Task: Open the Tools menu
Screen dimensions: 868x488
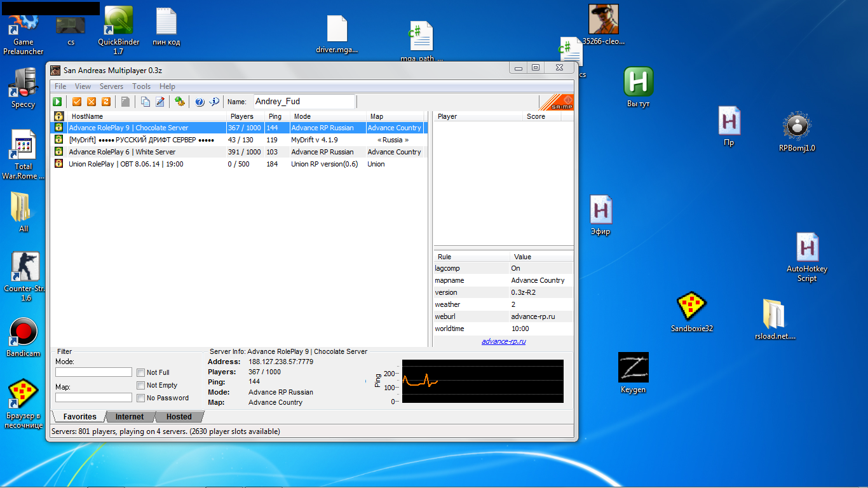Action: point(141,86)
